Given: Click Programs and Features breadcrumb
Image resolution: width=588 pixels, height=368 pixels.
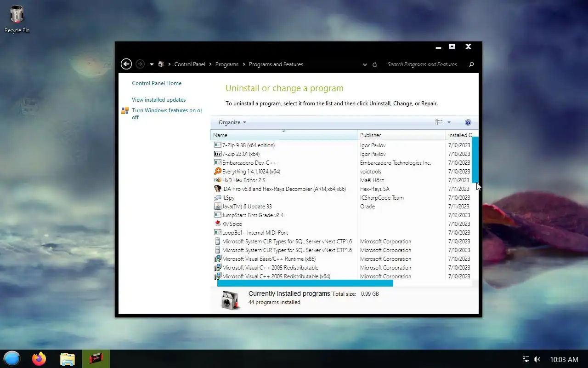Looking at the screenshot, I should (x=276, y=64).
